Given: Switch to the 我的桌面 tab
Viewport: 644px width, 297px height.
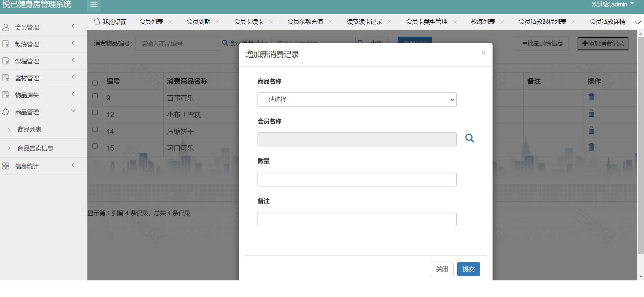Looking at the screenshot, I should click(x=110, y=22).
